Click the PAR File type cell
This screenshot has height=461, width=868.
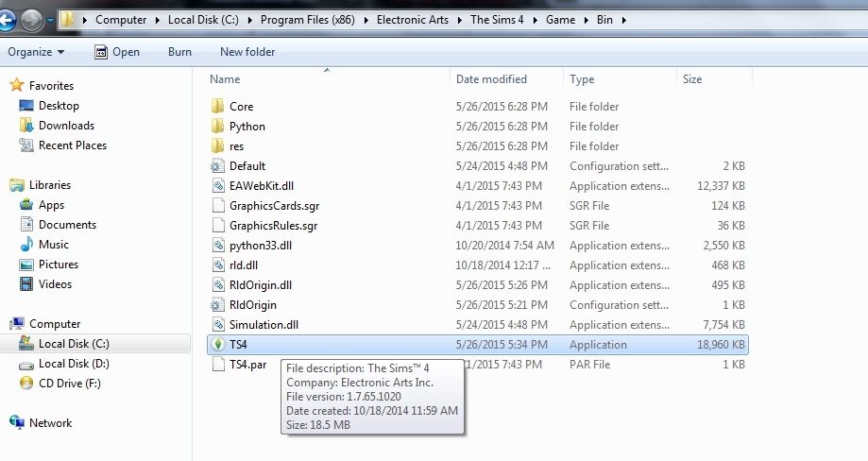pos(589,364)
